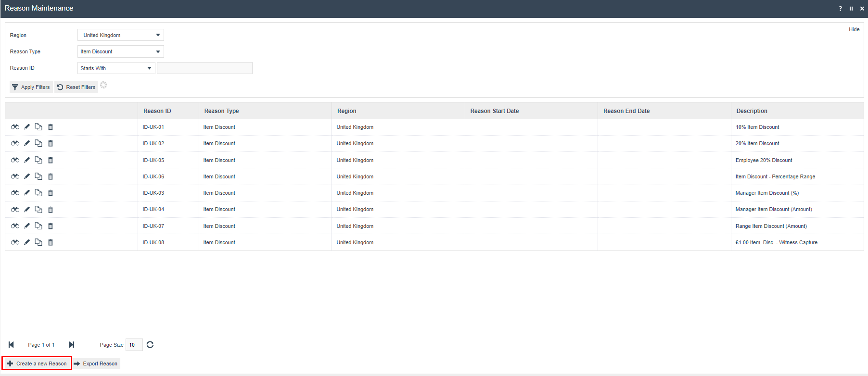Delete reason ID-UK-06
This screenshot has width=868, height=376.
tap(51, 176)
